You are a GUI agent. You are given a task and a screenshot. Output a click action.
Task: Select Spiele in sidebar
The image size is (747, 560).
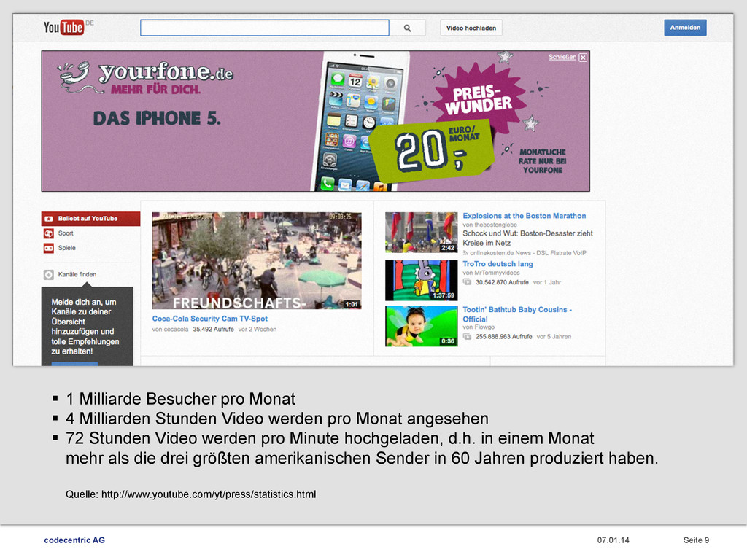pyautogui.click(x=66, y=248)
